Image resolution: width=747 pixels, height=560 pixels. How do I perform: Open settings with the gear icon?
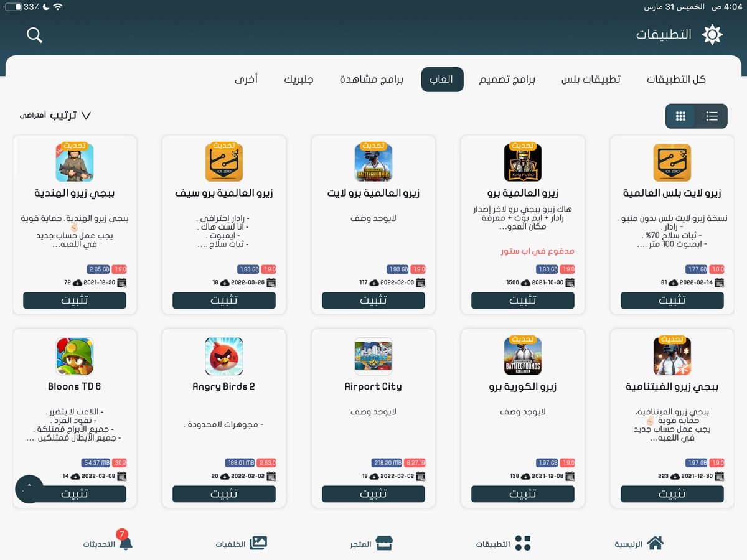[x=712, y=35]
